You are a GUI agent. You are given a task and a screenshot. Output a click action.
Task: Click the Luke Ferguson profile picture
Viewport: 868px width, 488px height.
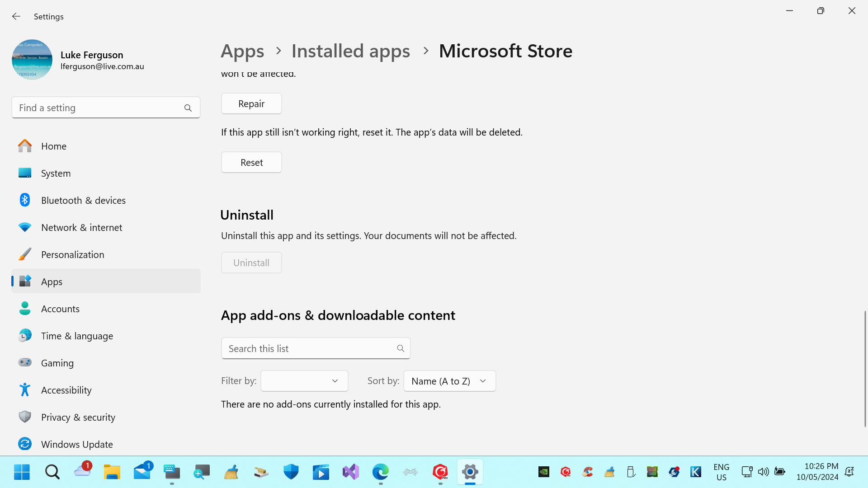[32, 60]
